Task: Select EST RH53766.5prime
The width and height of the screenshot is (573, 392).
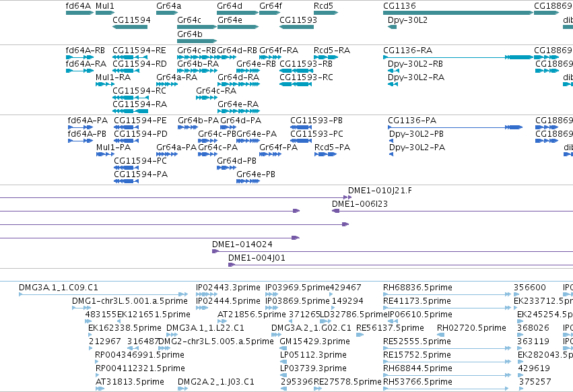Action: coord(417,383)
